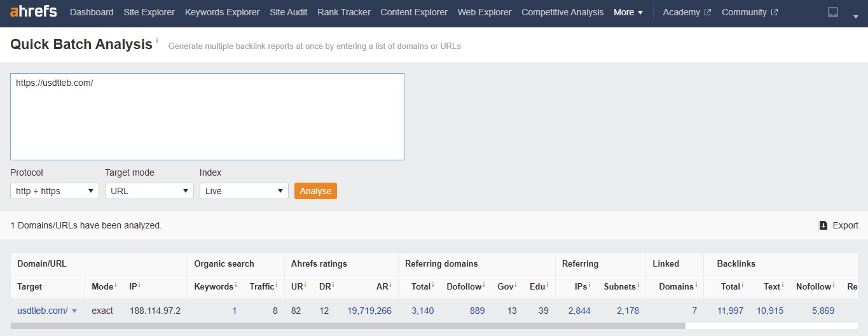Viewport: 868px width, 336px height.
Task: Expand the More menu in navigation
Action: click(x=628, y=12)
